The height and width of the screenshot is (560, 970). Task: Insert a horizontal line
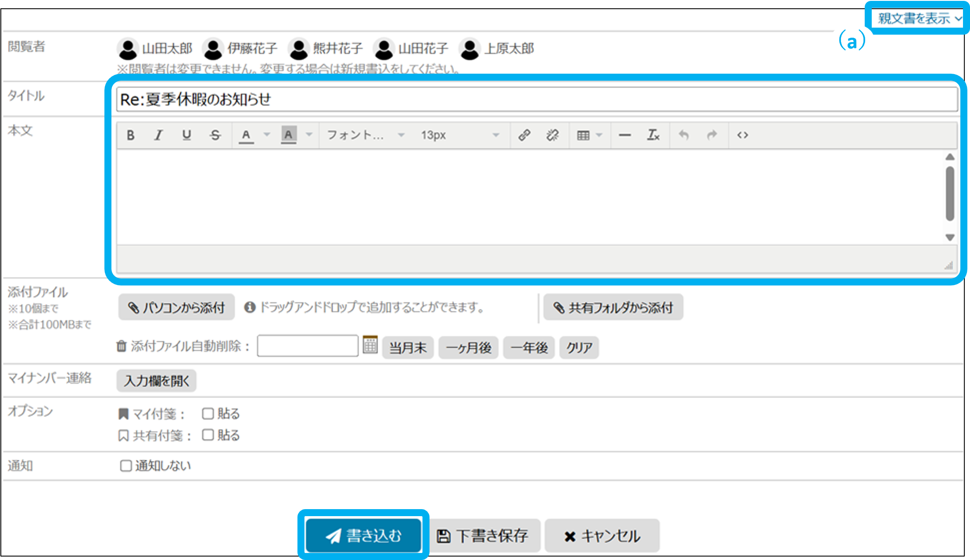625,135
